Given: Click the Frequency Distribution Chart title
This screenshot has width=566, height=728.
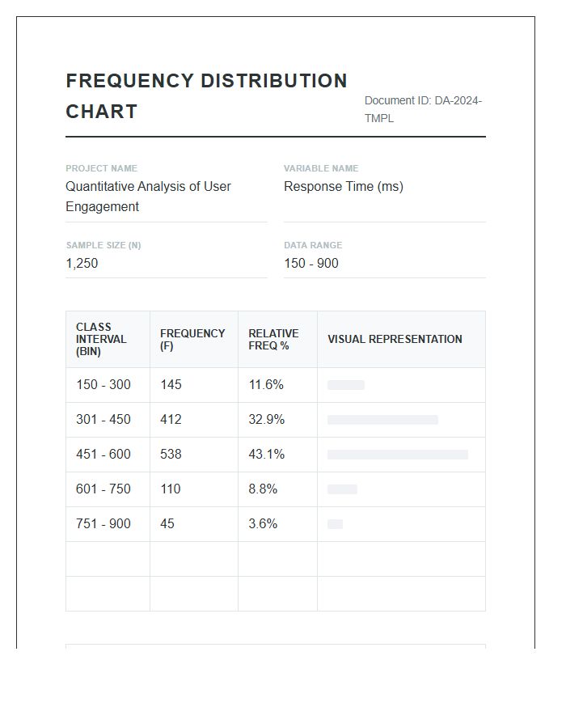Looking at the screenshot, I should tap(206, 96).
